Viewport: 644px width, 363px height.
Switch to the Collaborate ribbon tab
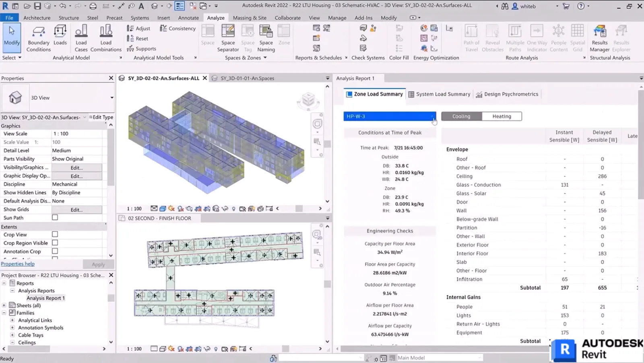coord(287,18)
